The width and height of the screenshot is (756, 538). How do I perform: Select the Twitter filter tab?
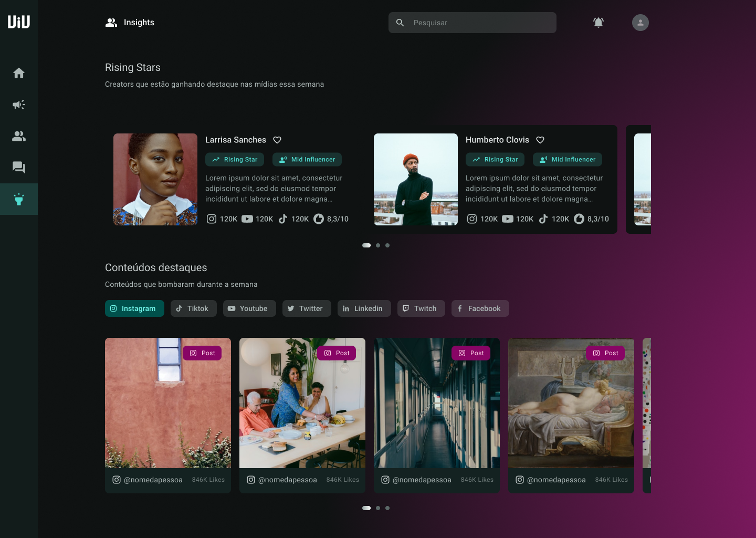click(307, 308)
